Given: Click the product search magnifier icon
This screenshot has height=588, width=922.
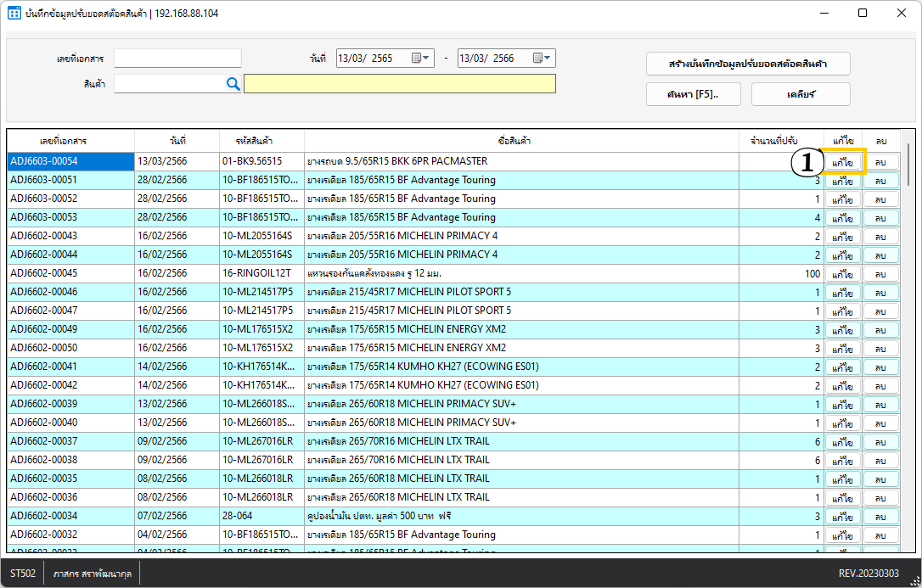Looking at the screenshot, I should point(233,83).
